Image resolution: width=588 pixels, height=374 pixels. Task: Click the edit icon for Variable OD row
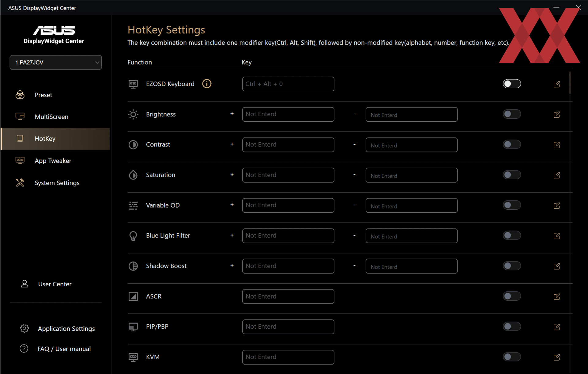coord(556,205)
